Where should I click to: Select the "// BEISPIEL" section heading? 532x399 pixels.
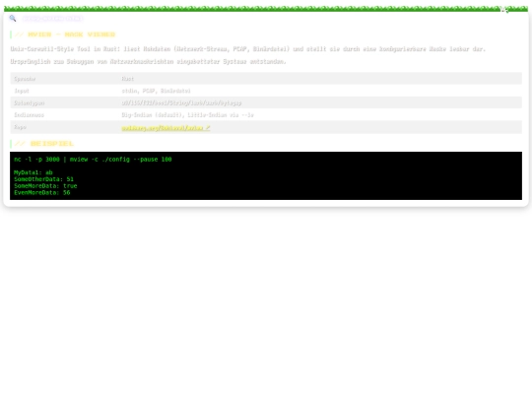(x=44, y=144)
